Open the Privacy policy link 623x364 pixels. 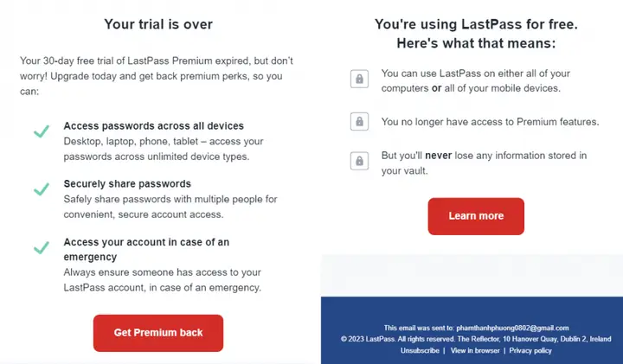coord(530,350)
